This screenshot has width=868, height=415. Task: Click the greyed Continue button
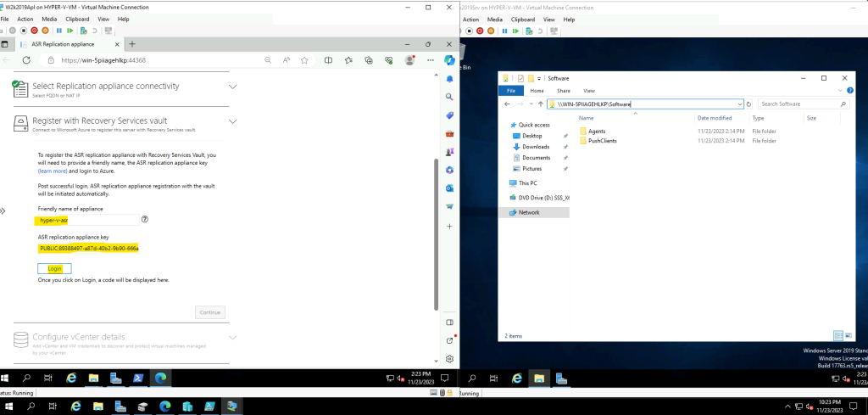point(210,312)
